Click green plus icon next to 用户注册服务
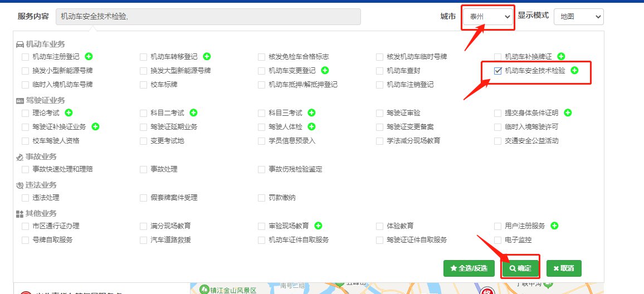This screenshot has height=294, width=644. point(554,226)
